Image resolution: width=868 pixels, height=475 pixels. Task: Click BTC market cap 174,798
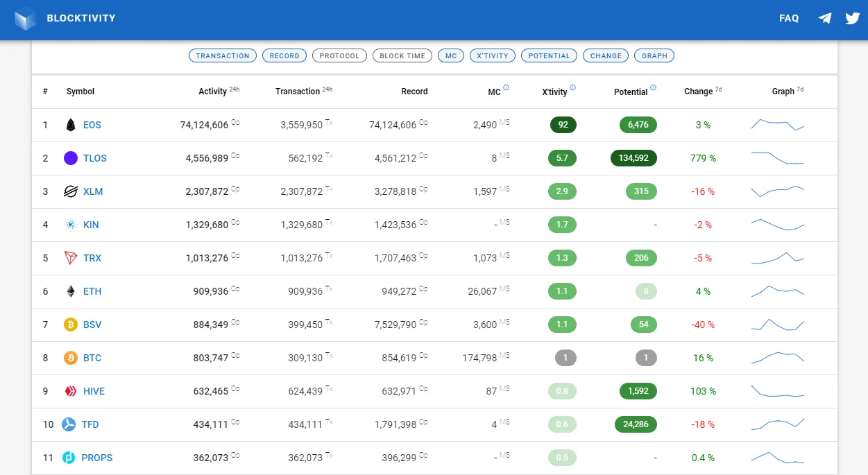pos(479,358)
